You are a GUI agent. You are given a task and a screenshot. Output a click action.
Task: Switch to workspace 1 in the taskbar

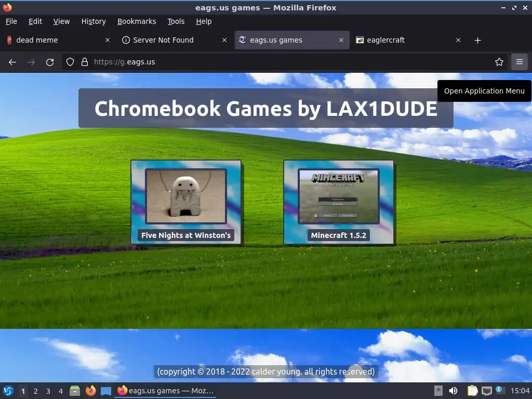[23, 391]
